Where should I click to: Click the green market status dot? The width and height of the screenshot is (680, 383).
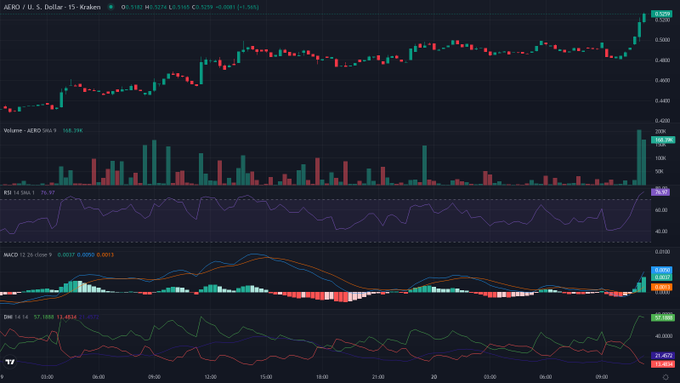point(111,7)
